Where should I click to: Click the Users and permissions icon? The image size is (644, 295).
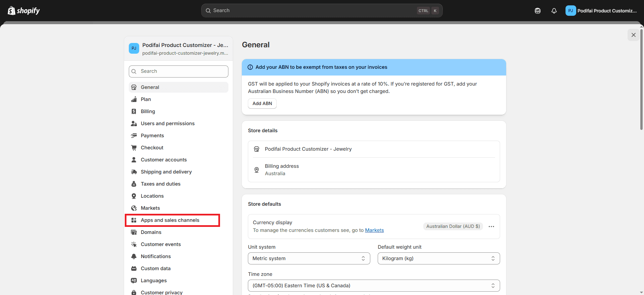pos(134,124)
